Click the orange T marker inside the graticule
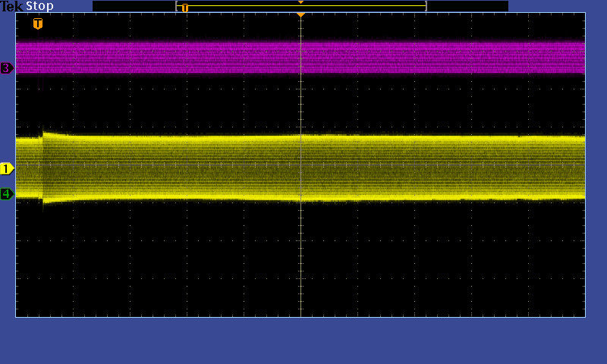 [38, 24]
